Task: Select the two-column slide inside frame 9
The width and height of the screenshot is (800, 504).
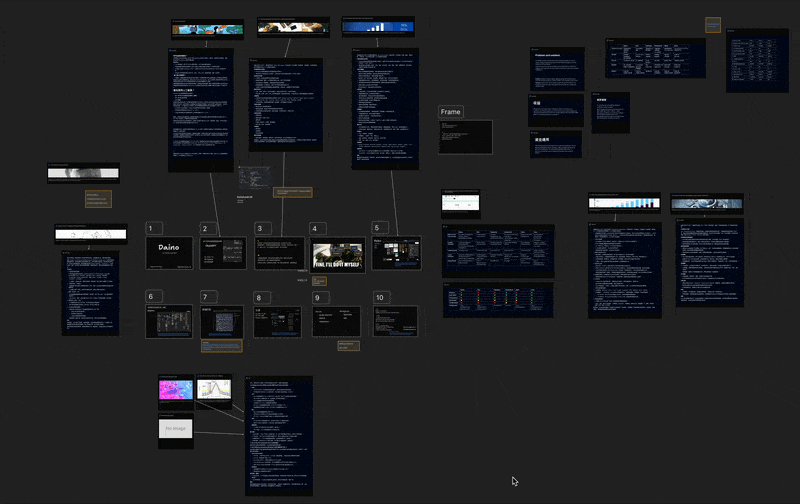Action: click(336, 321)
